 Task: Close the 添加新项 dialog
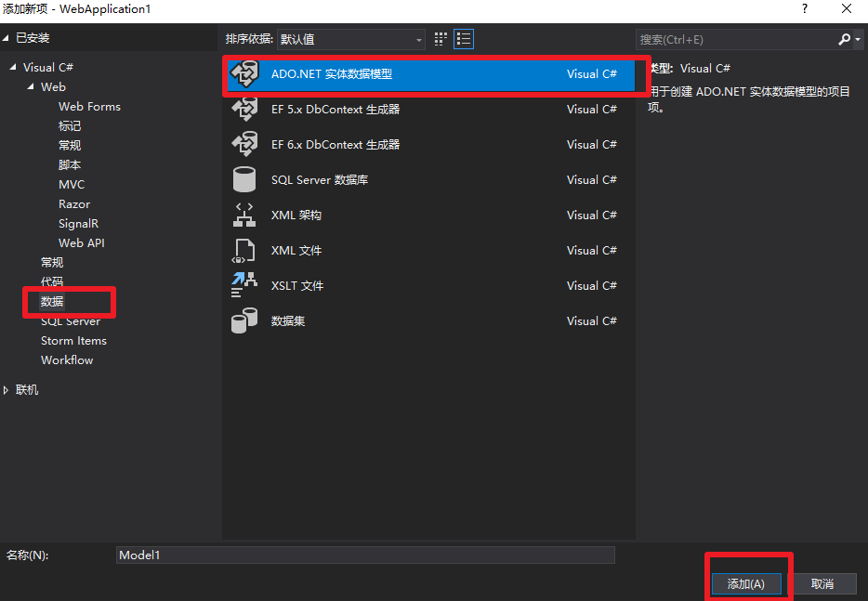(x=847, y=9)
